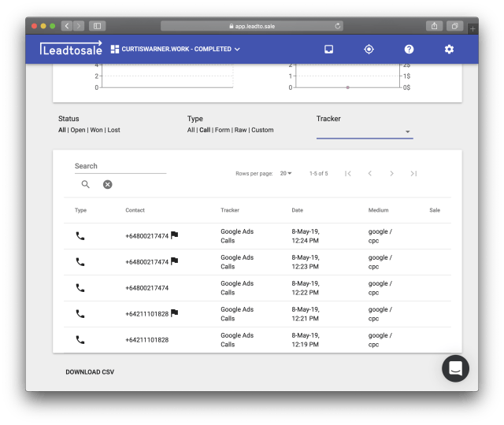
Task: Open the help question mark icon
Action: point(409,49)
